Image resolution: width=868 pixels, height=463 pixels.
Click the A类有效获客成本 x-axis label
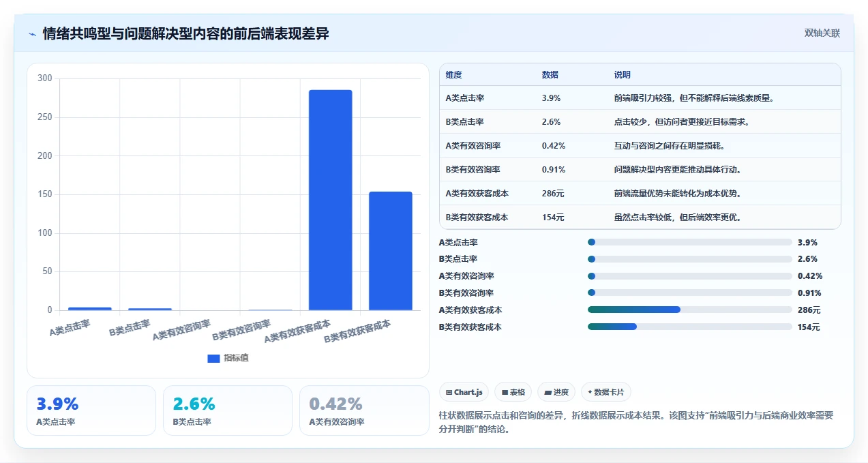pyautogui.click(x=297, y=331)
